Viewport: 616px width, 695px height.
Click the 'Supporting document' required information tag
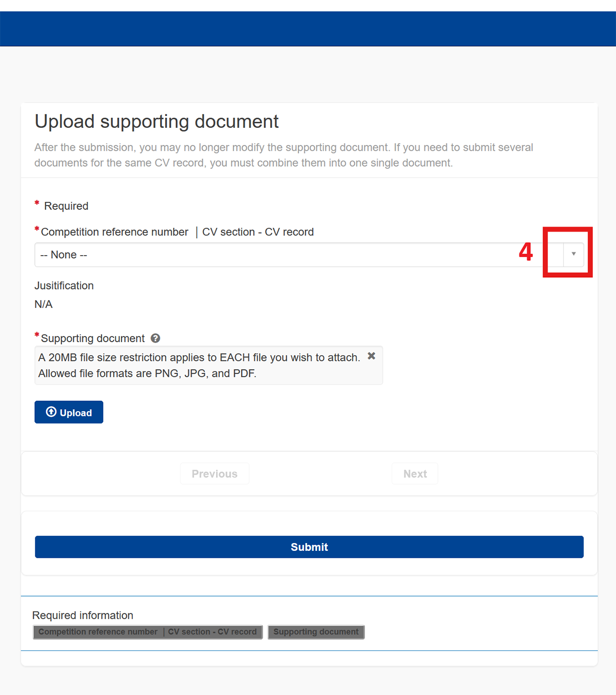(x=316, y=632)
